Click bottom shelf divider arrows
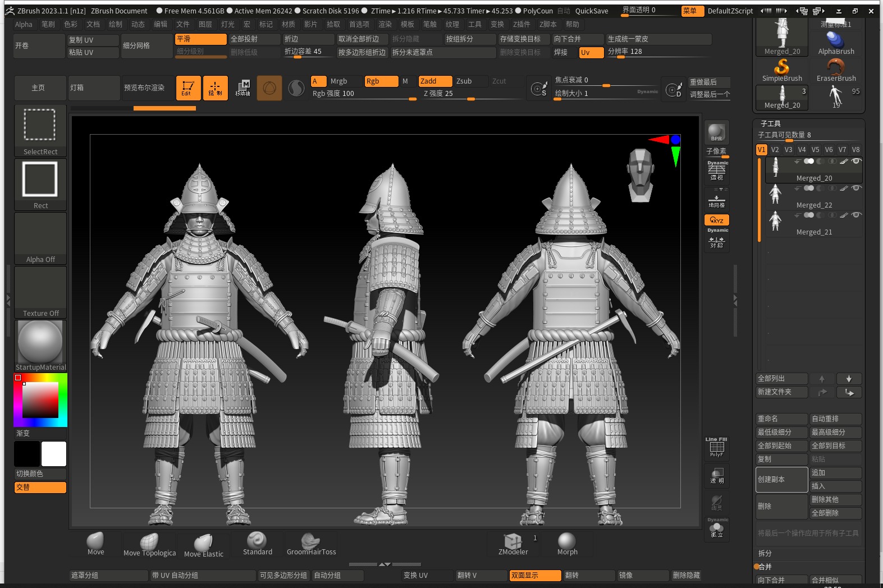Image resolution: width=883 pixels, height=588 pixels. tap(385, 564)
